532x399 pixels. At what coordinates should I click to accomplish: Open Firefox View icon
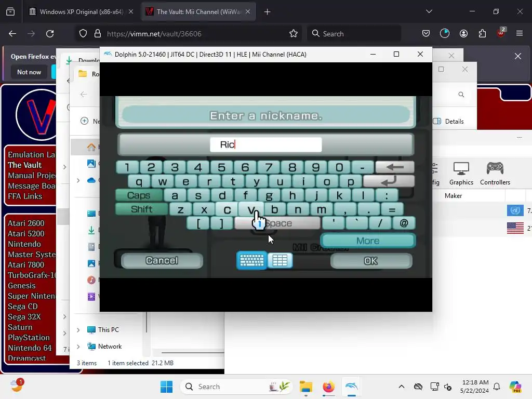[10, 12]
